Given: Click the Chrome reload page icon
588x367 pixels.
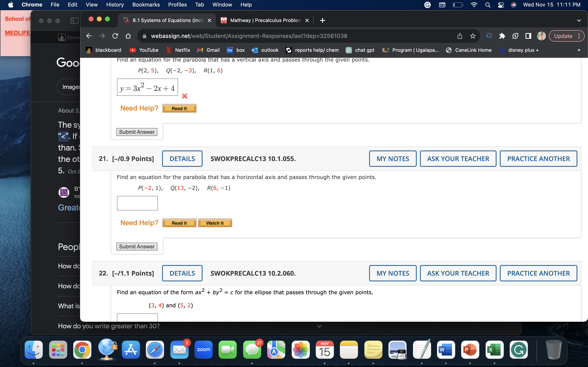Looking at the screenshot, I should point(115,36).
